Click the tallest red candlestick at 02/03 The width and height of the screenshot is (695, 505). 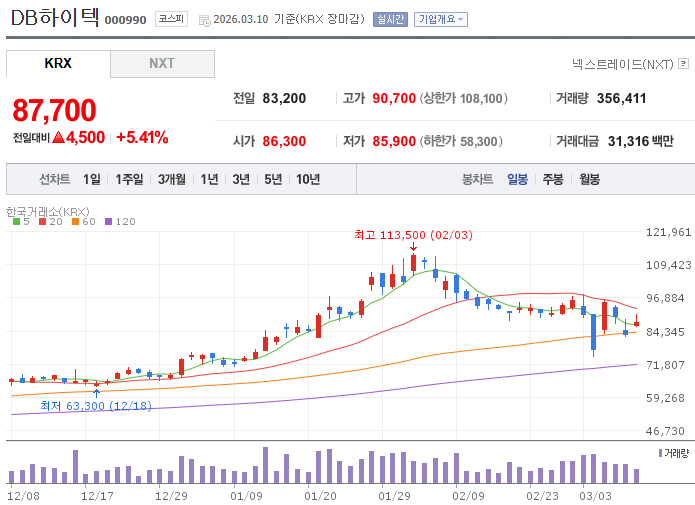[x=414, y=262]
